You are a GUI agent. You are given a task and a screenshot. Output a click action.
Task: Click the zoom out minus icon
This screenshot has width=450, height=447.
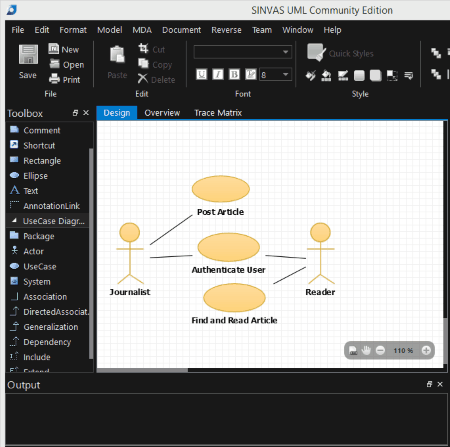[380, 350]
